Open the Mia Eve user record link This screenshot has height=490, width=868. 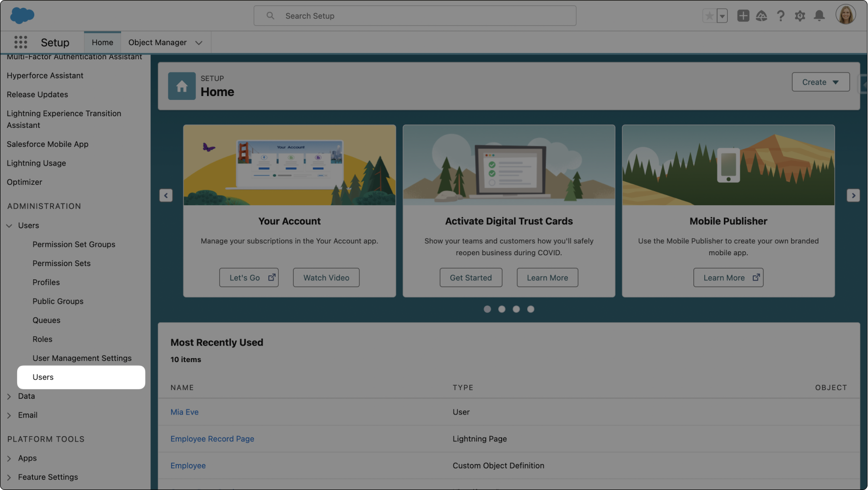point(184,412)
